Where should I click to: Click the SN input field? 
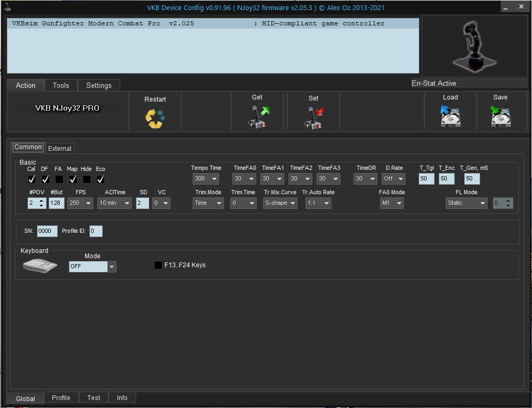pos(47,231)
